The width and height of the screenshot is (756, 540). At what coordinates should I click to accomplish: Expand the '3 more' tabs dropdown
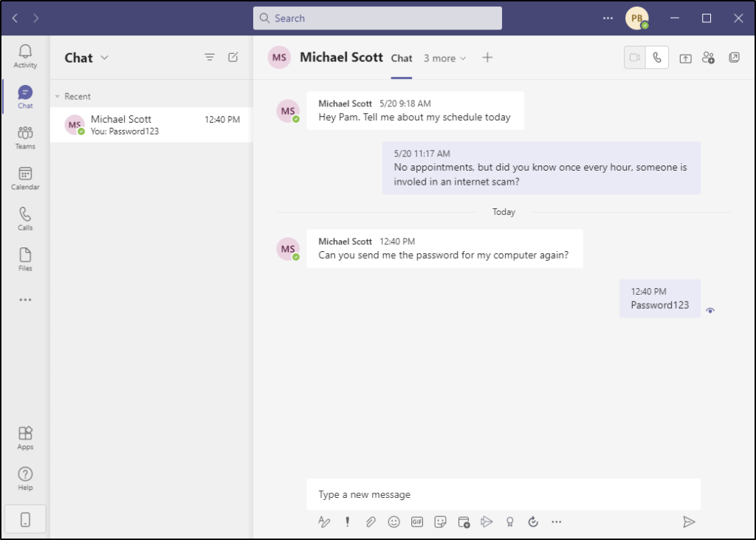pyautogui.click(x=444, y=58)
